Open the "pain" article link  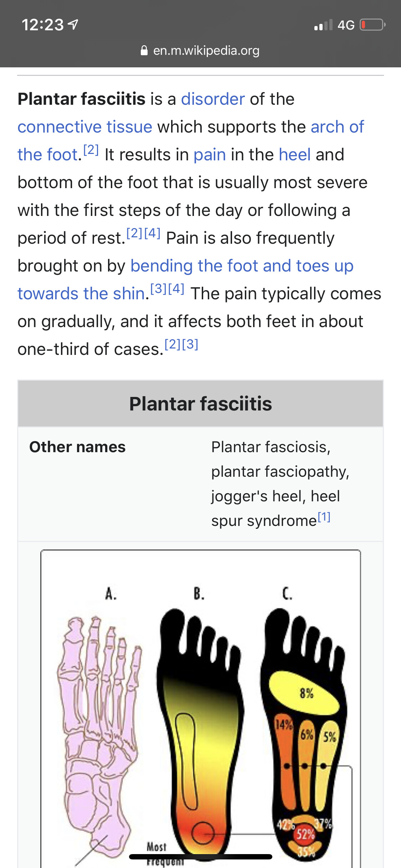pos(210,154)
